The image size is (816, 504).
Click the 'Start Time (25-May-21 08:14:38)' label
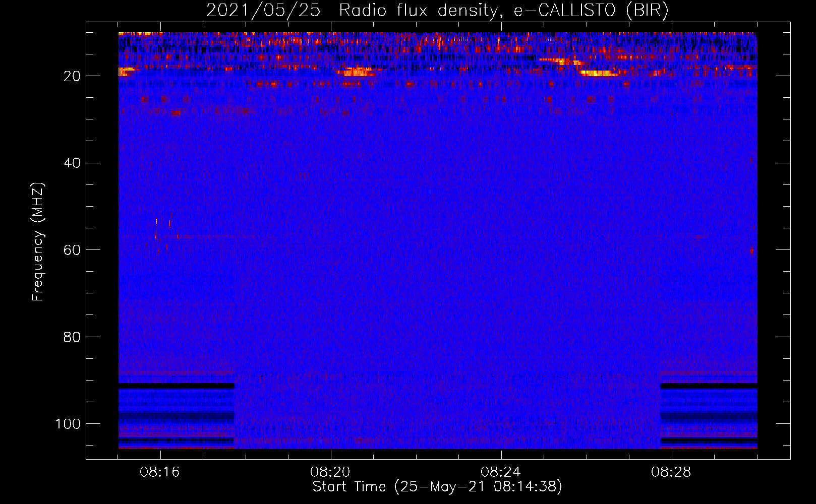coord(437,487)
